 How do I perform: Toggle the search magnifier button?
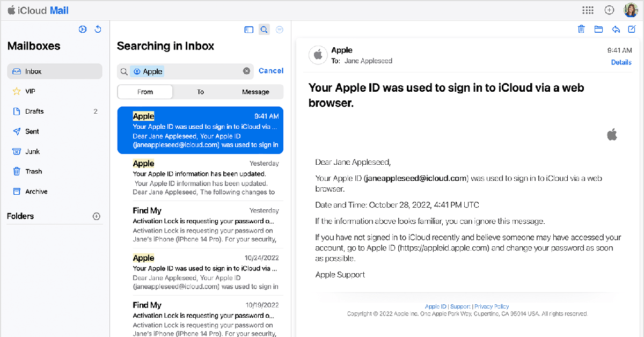pyautogui.click(x=264, y=30)
